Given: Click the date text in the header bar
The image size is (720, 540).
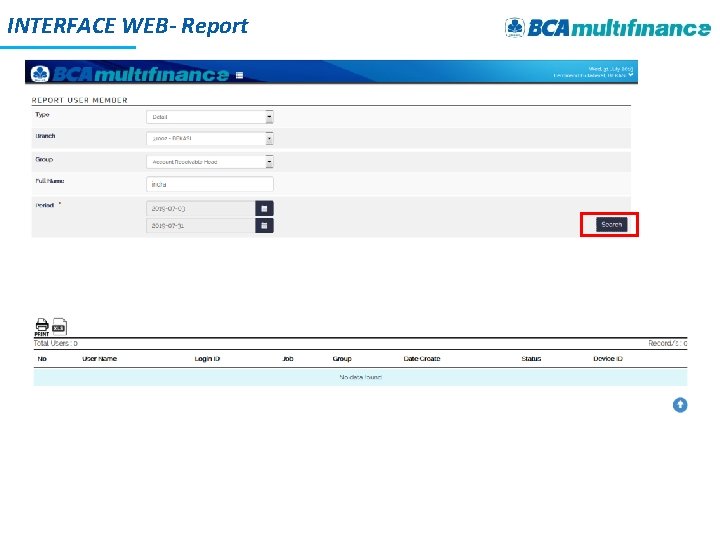Looking at the screenshot, I should point(611,69).
